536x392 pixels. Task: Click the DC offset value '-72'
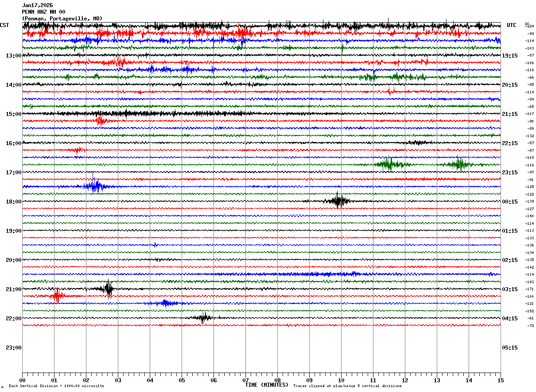click(x=530, y=326)
